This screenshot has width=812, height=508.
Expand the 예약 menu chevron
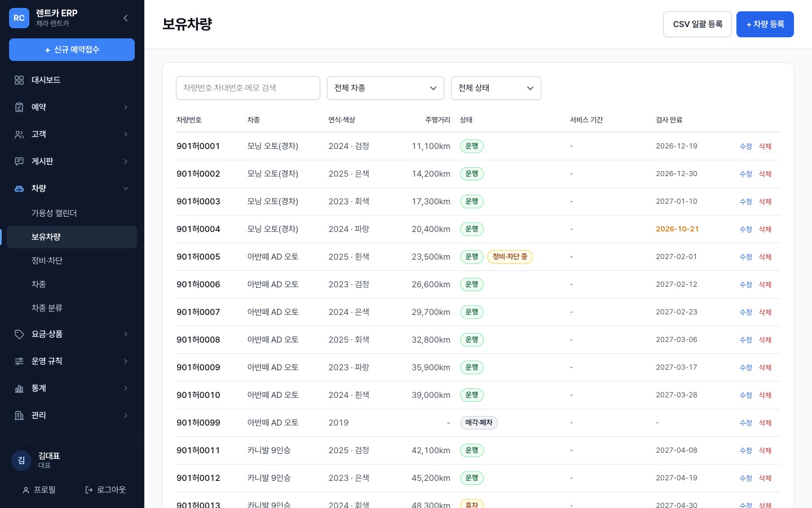tap(126, 107)
